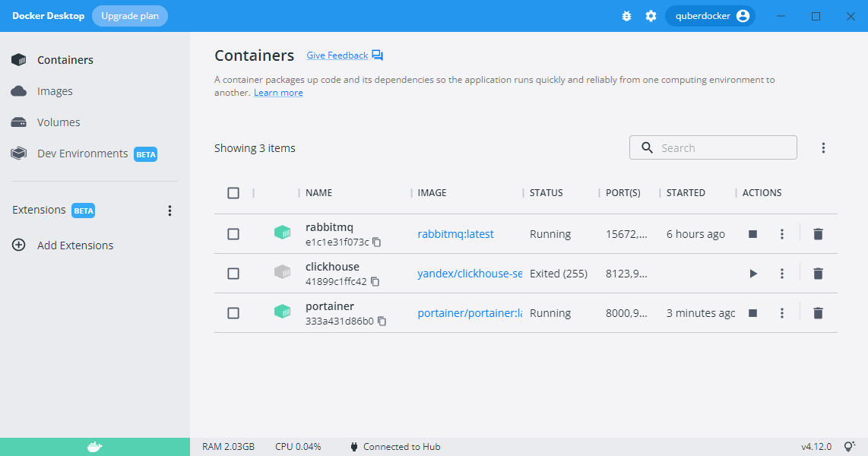The height and width of the screenshot is (456, 868).
Task: Toggle the select all containers checkbox
Action: pyautogui.click(x=233, y=193)
